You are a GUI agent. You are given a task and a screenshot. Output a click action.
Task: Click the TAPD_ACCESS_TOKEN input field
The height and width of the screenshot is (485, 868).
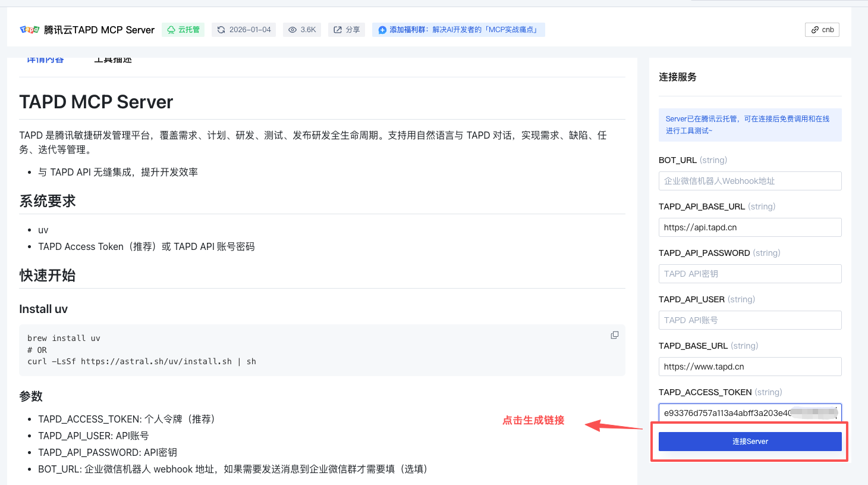pyautogui.click(x=725, y=413)
